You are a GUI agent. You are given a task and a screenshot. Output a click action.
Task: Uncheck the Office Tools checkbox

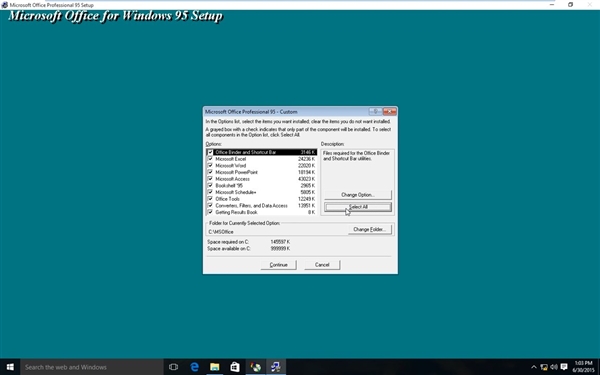[210, 199]
